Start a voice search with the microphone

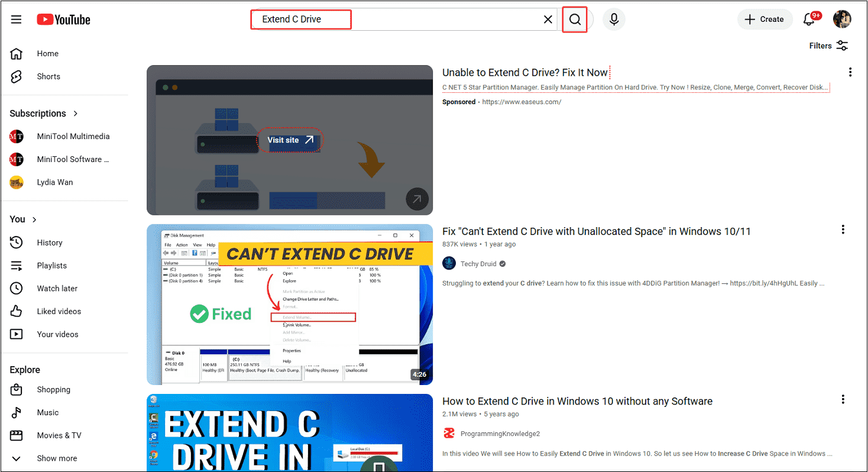click(614, 19)
